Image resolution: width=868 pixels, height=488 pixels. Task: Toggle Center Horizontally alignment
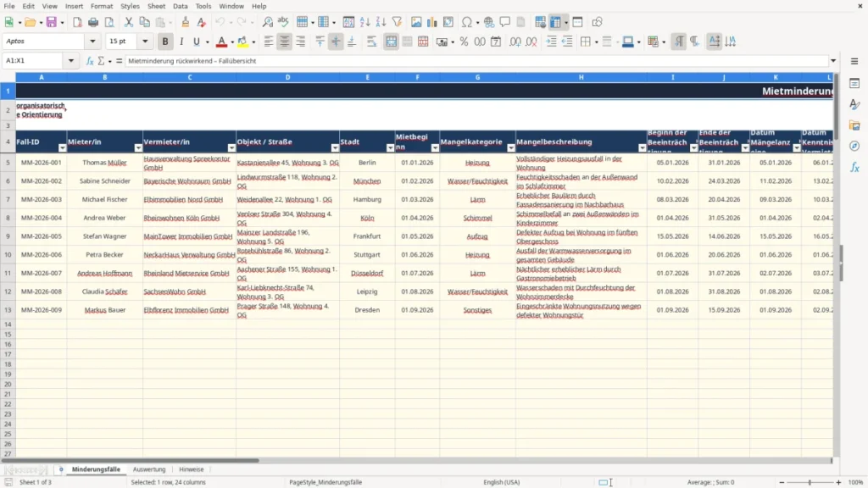pos(285,42)
